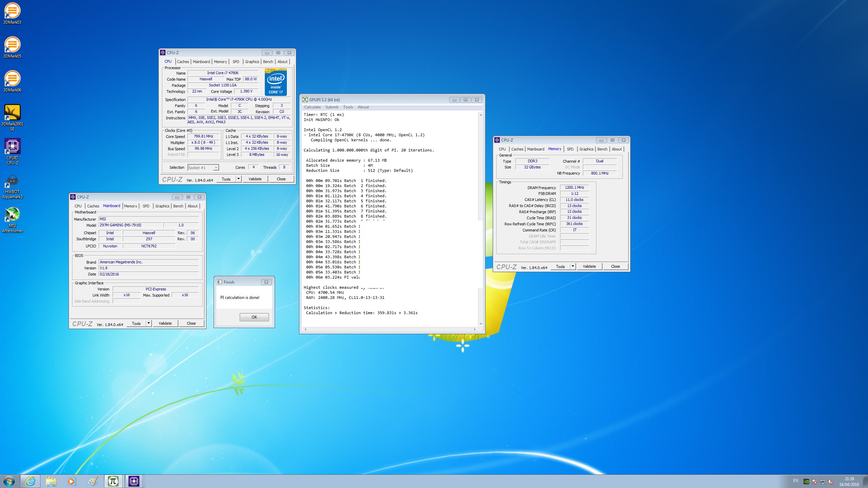The height and width of the screenshot is (488, 868).
Task: Launch Internet Explorer from the taskbar
Action: [x=30, y=481]
